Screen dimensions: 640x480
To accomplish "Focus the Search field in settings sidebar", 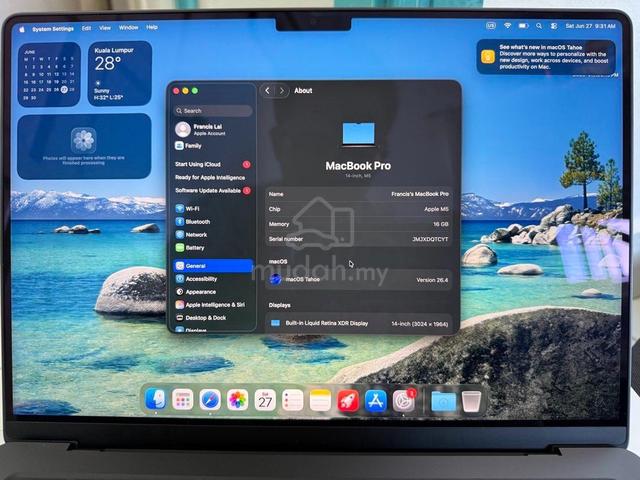I will coord(213,111).
